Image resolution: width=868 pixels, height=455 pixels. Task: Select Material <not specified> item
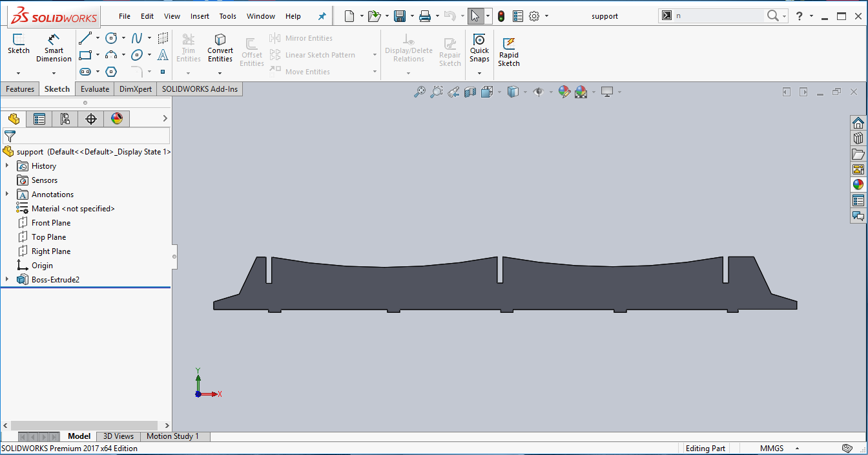(x=73, y=209)
